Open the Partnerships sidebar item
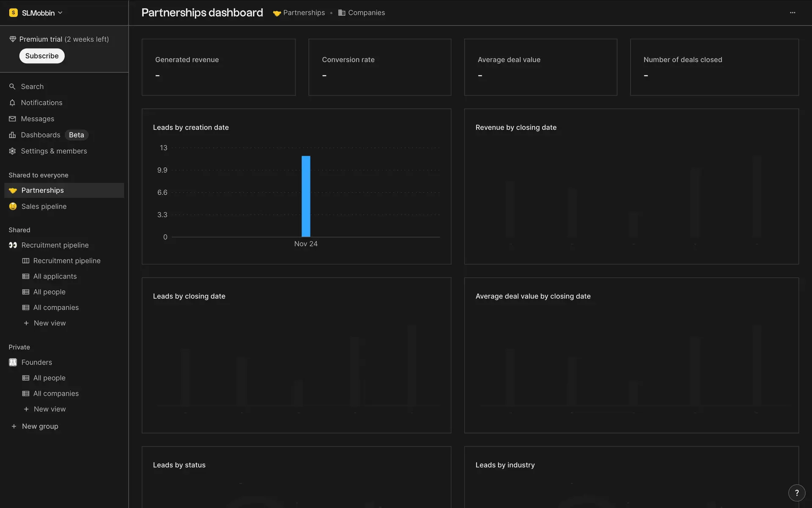This screenshot has width=812, height=508. coord(42,190)
